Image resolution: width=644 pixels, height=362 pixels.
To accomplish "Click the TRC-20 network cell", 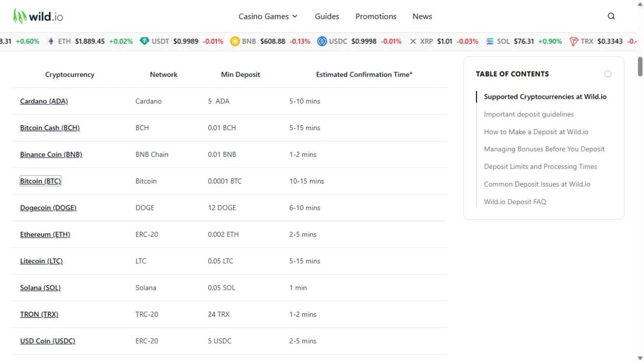I will point(147,314).
